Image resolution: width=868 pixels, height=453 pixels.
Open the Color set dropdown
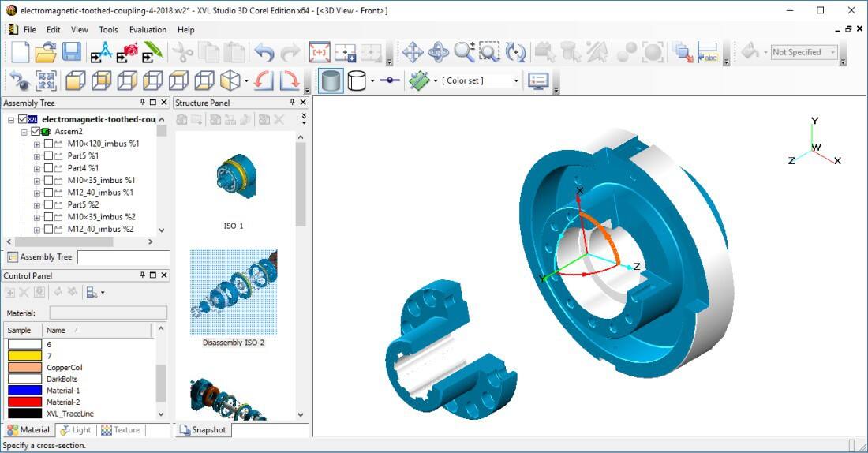point(516,80)
